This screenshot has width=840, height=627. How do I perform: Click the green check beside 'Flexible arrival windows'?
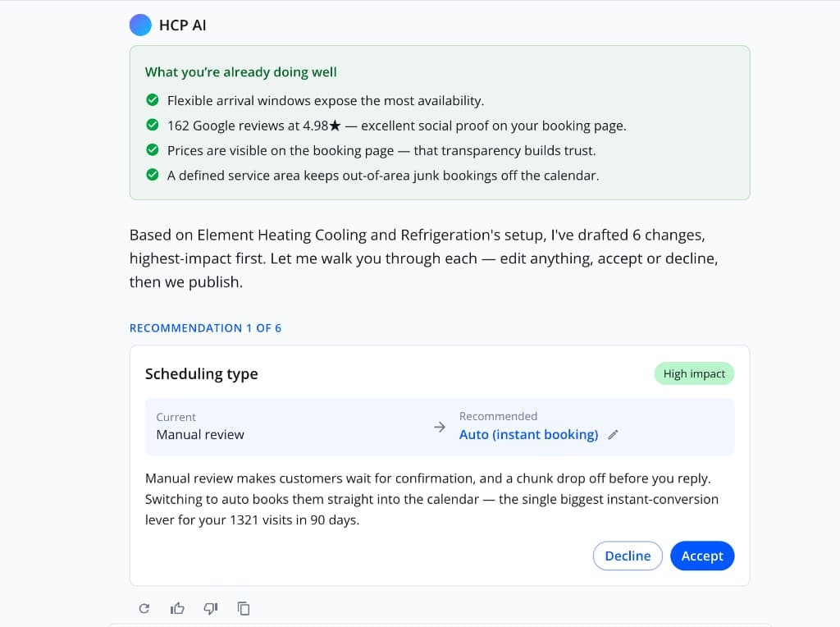pyautogui.click(x=153, y=100)
